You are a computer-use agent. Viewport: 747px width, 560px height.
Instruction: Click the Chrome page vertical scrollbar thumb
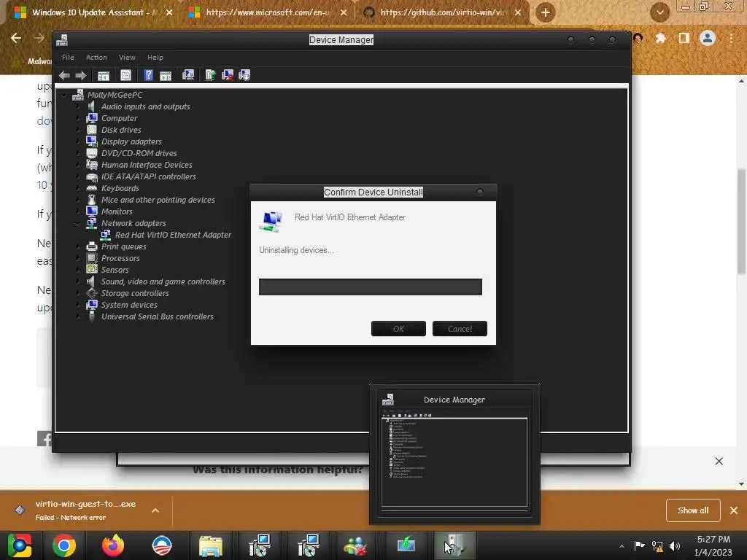tap(741, 221)
